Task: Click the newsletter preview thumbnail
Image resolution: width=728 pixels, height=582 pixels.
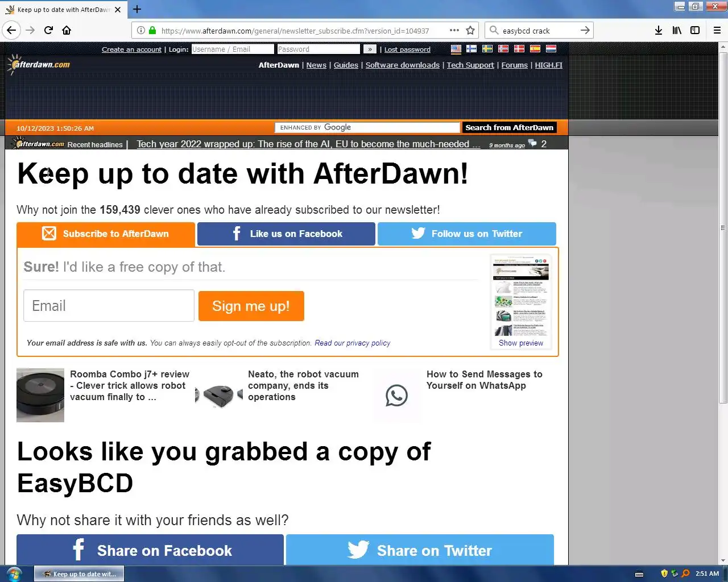Action: 521,296
